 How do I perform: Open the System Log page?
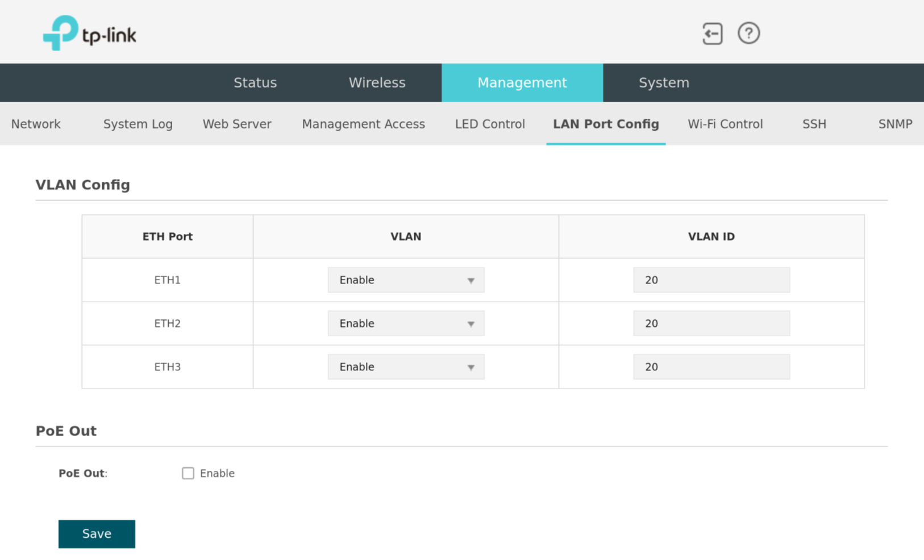[x=138, y=124]
